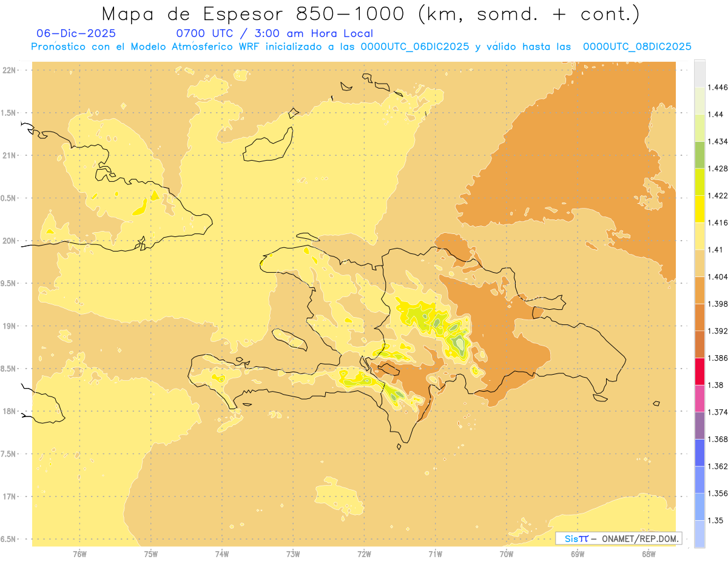
Task: Click the 1.368 legend value
Action: click(718, 440)
